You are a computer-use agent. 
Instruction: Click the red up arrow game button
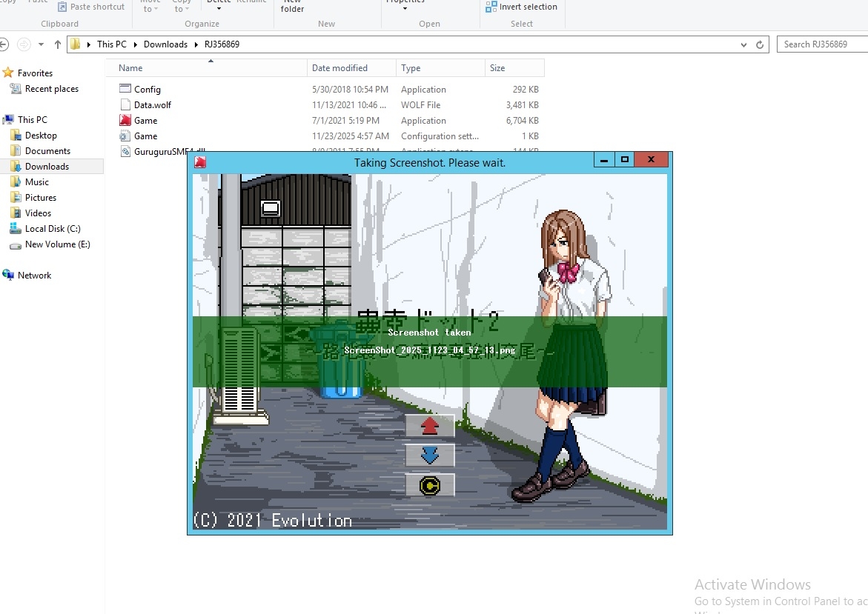click(x=430, y=426)
